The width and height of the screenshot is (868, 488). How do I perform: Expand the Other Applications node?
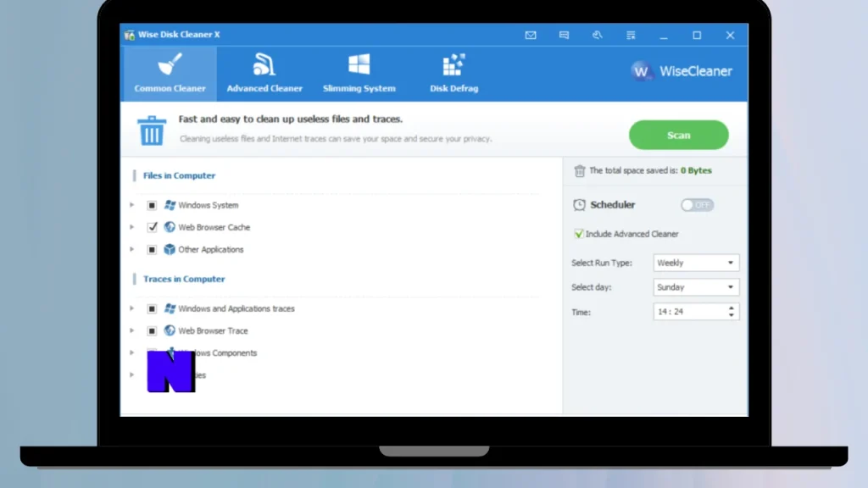point(131,250)
